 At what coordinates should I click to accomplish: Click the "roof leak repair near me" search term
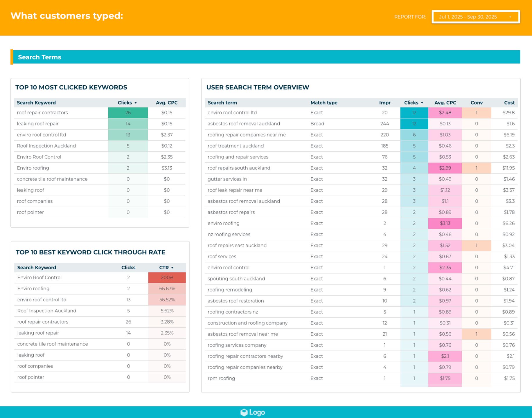(235, 190)
